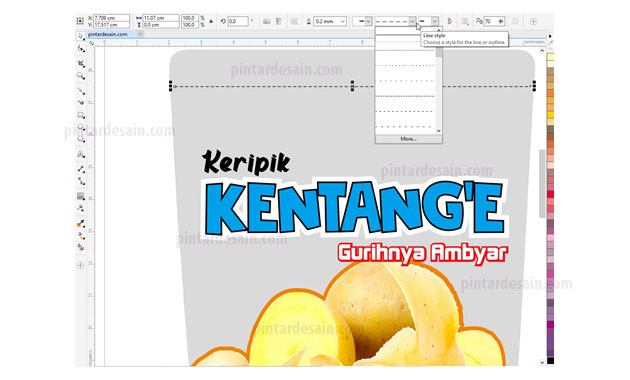Open the toolbox quick customize button

tap(80, 265)
